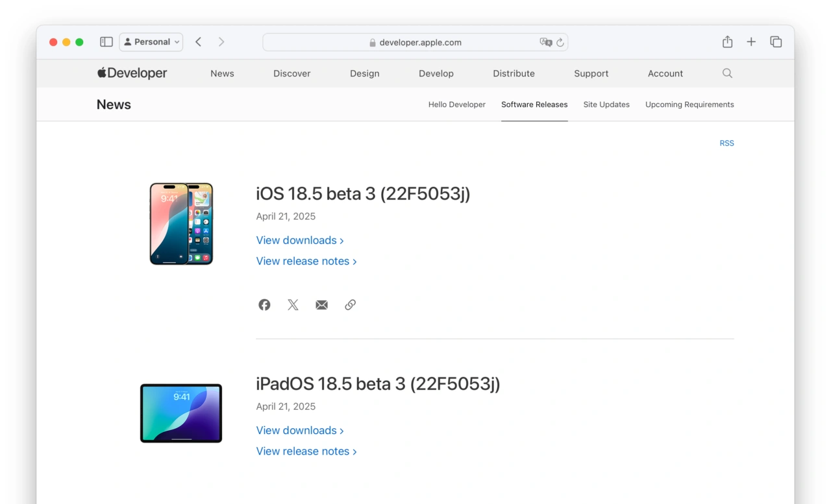Viewport: 831px width, 504px height.
Task: Click the translate icon in address bar
Action: click(x=545, y=42)
